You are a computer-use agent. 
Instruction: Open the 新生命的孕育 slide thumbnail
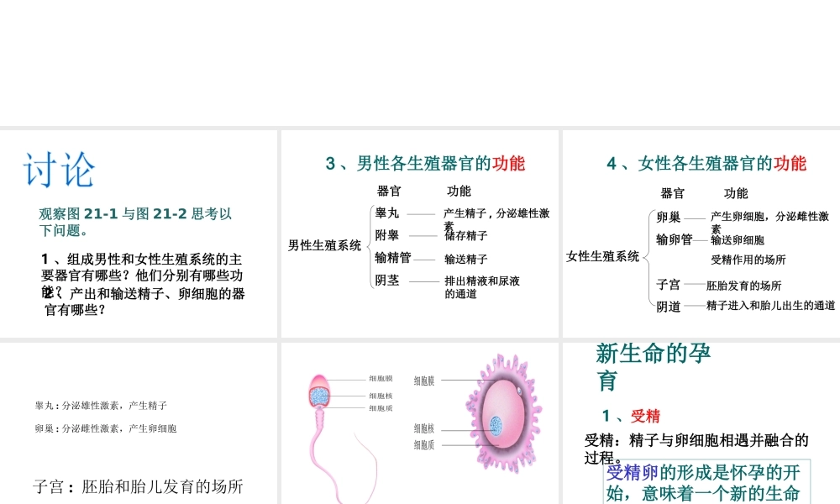701,423
